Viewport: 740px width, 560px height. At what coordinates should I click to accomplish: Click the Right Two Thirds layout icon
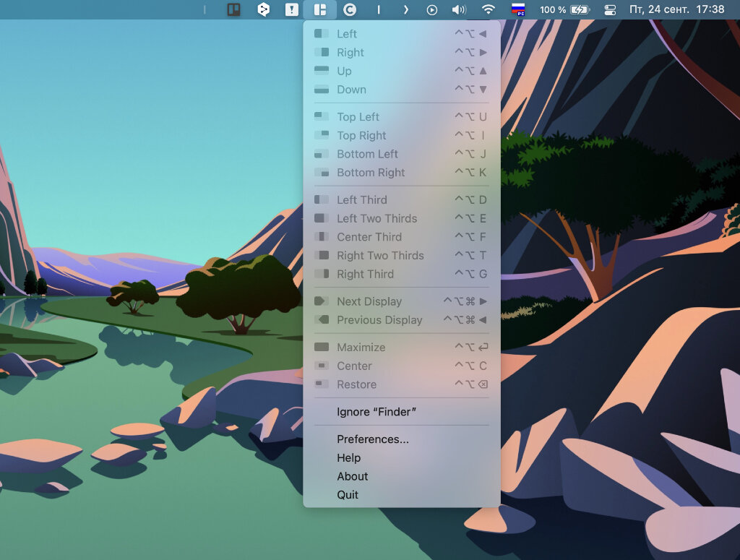(x=322, y=255)
